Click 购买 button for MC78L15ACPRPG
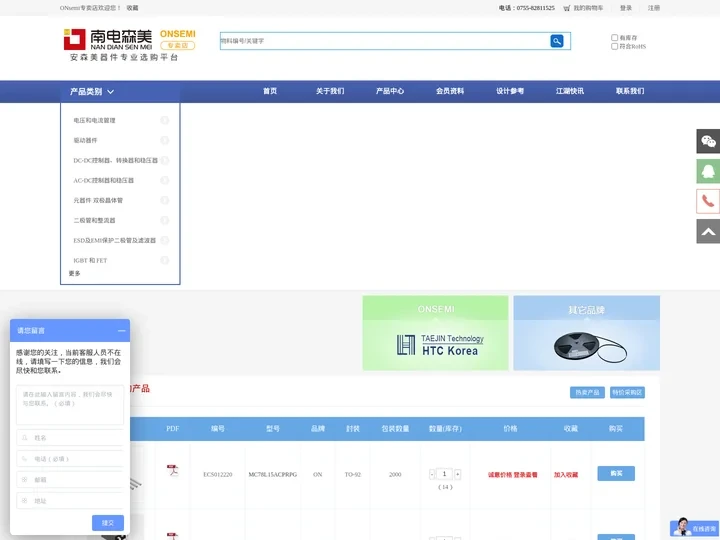Image resolution: width=720 pixels, height=540 pixels. 616,473
